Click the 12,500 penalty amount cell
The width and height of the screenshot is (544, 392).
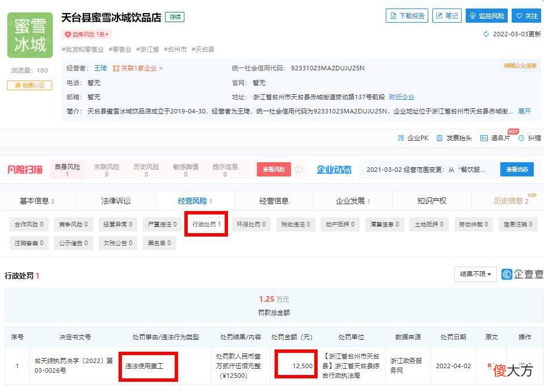point(294,366)
